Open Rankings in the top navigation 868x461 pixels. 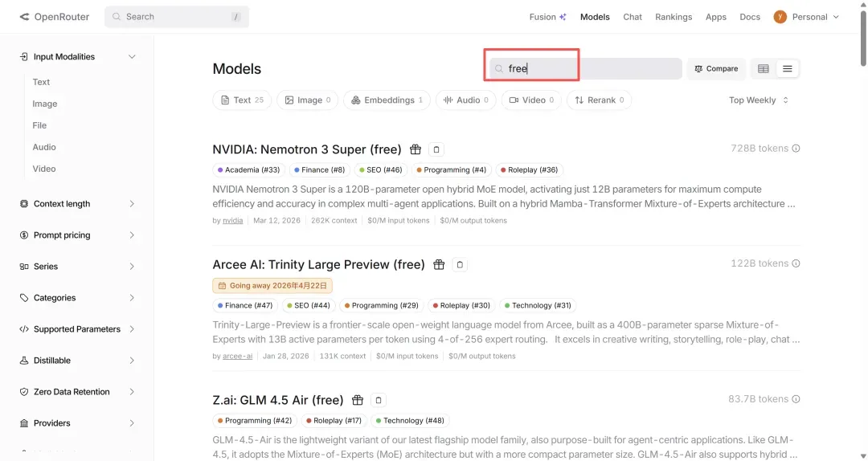click(674, 17)
